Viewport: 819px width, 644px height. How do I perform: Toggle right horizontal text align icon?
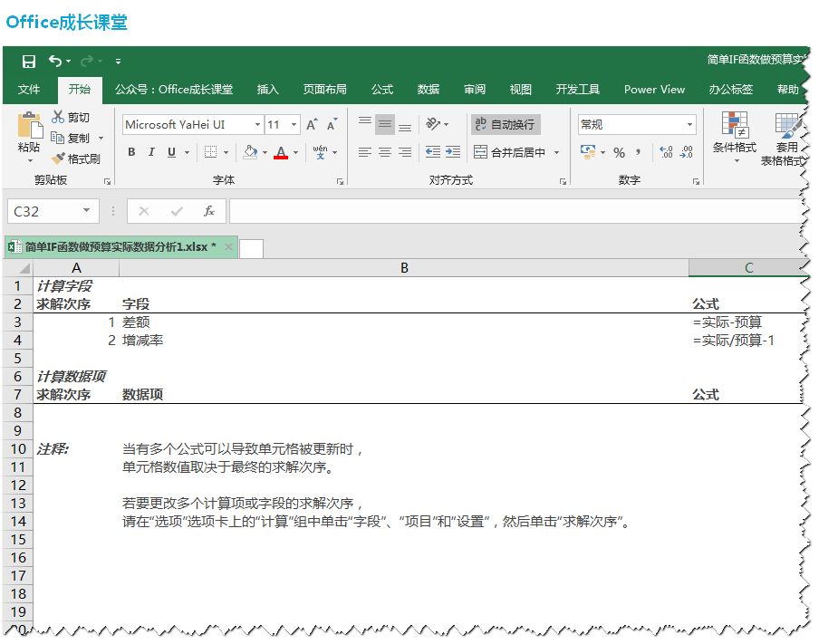[405, 152]
